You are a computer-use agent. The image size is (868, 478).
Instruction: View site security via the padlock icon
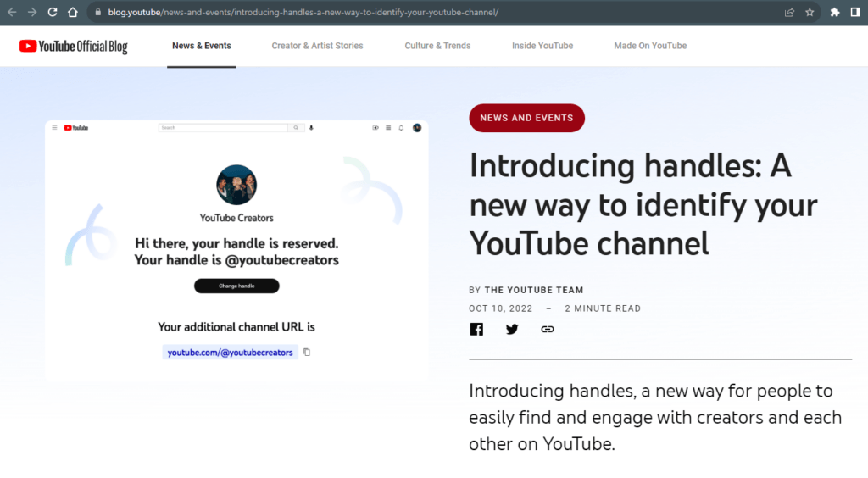click(x=98, y=12)
